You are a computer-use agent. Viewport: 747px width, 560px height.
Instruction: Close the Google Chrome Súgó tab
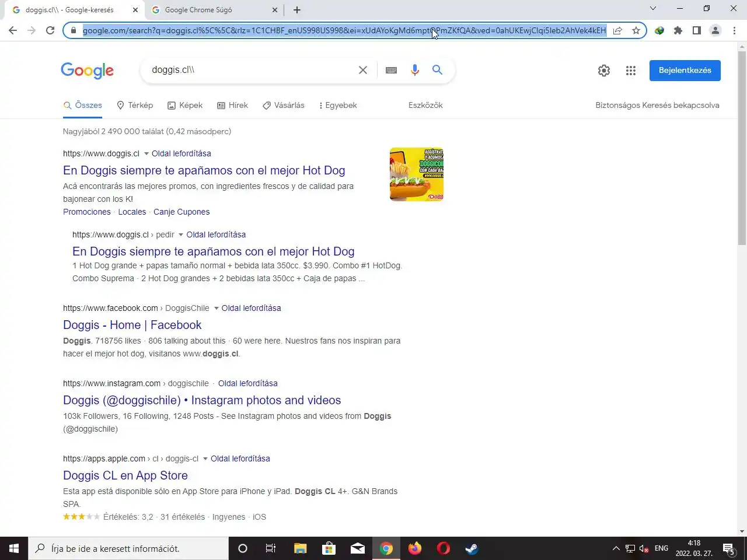pyautogui.click(x=275, y=10)
